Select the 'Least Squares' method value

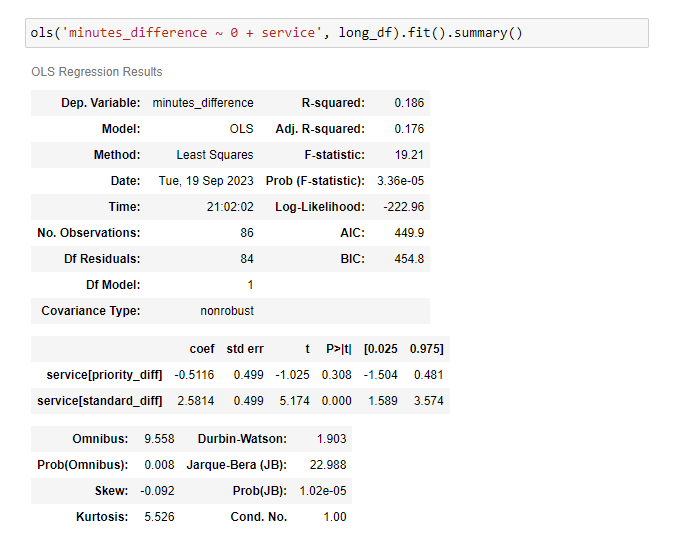click(214, 155)
